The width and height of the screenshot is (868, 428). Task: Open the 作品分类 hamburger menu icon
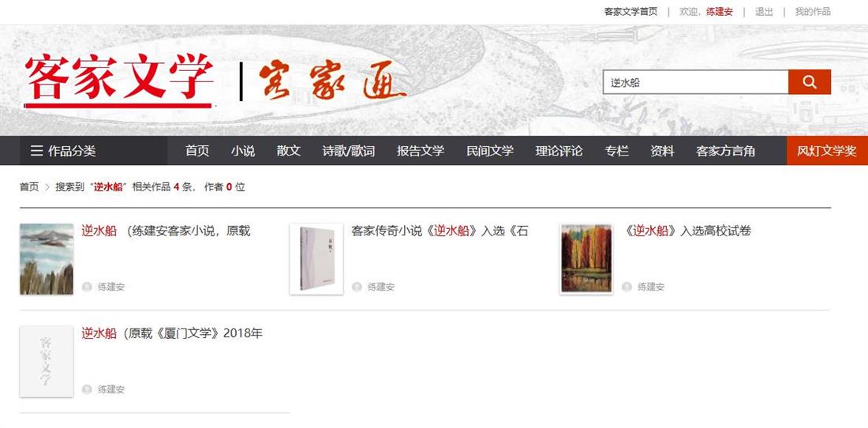[36, 151]
